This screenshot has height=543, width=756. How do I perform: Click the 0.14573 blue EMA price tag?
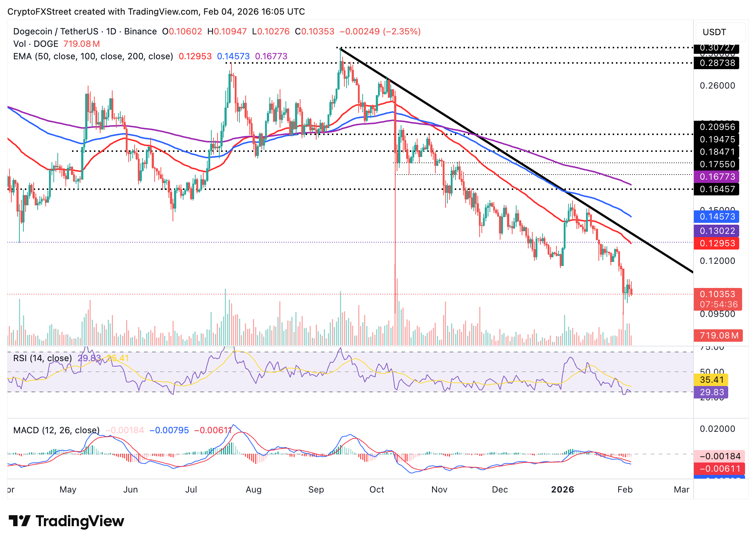tap(717, 217)
